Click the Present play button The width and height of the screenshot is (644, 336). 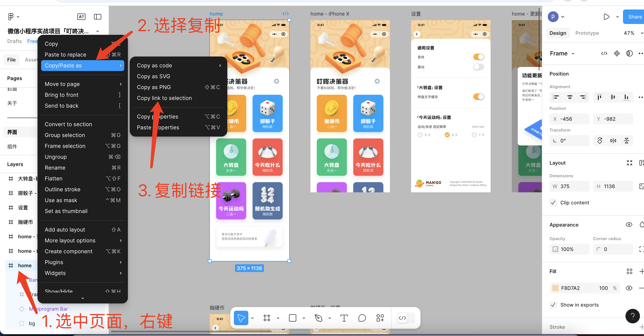(x=606, y=17)
